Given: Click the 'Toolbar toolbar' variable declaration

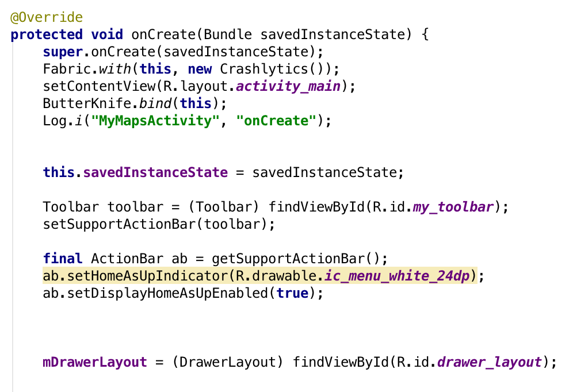Looking at the screenshot, I should click(103, 207).
